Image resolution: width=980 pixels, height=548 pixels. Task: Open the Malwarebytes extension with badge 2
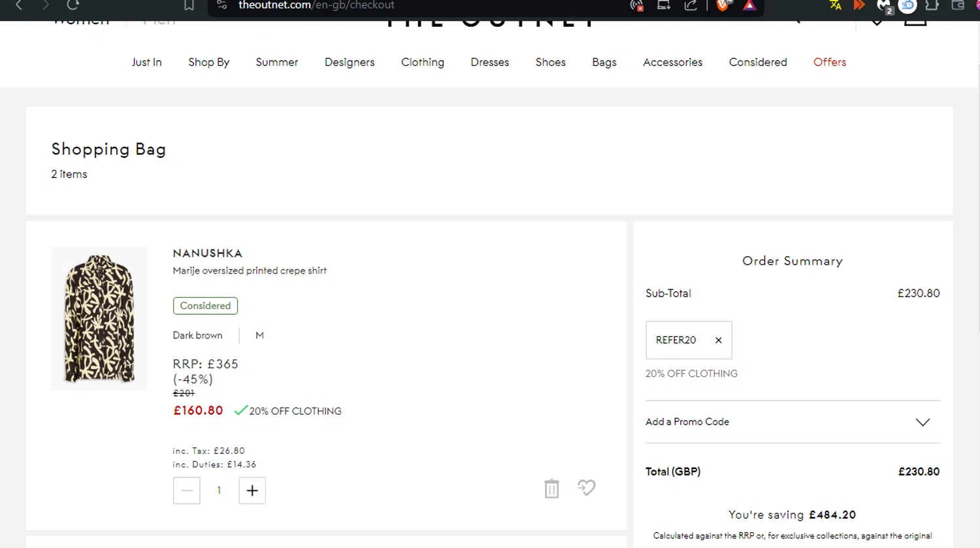point(884,6)
